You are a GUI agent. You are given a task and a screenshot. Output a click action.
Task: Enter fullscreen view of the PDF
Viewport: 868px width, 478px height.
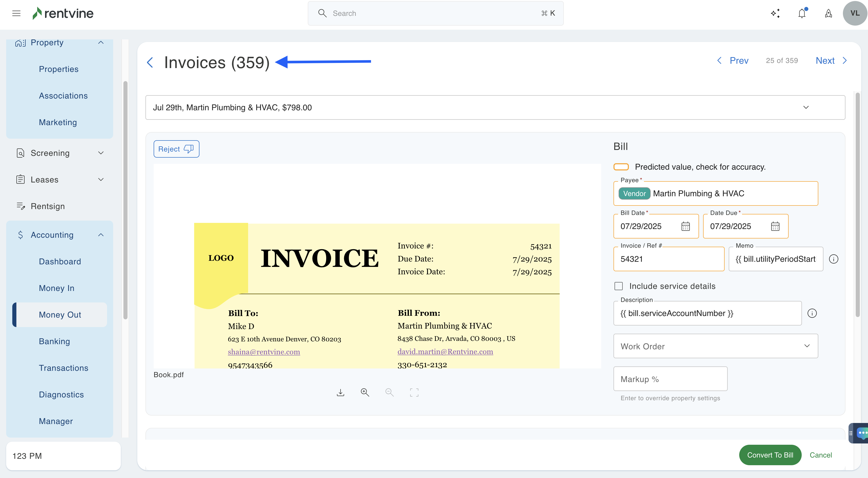(414, 393)
